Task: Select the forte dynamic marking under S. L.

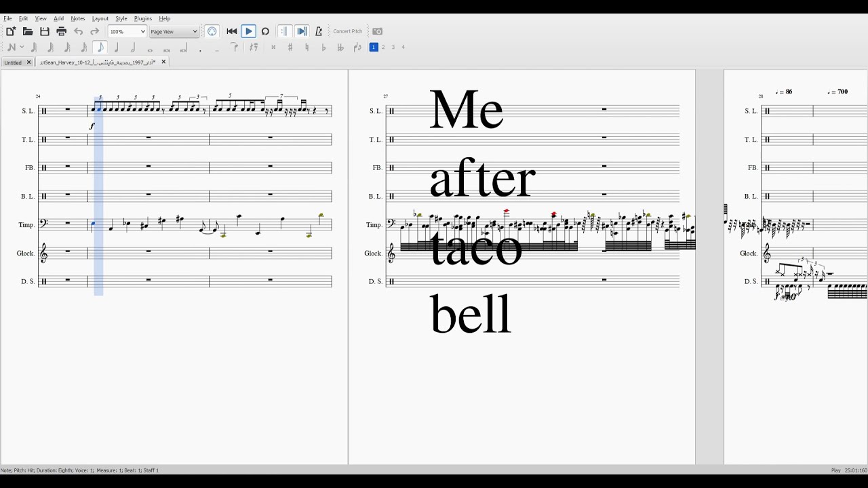Action: click(92, 126)
